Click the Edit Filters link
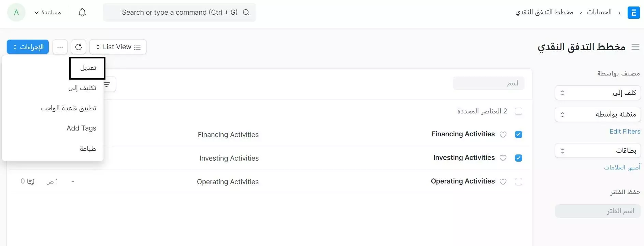 coord(625,132)
